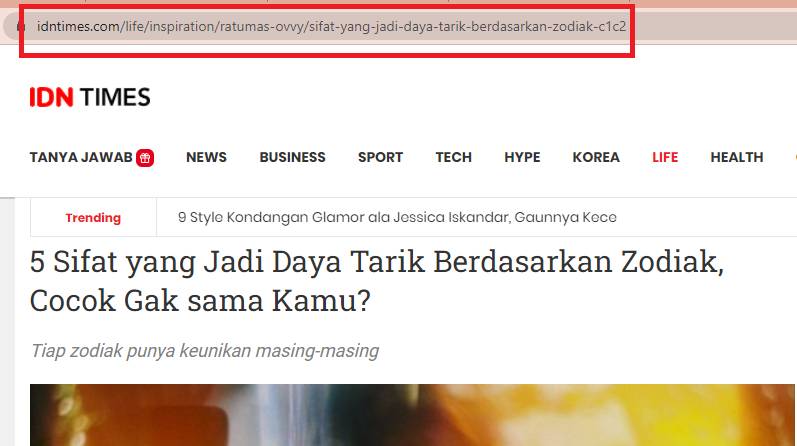The image size is (797, 446).
Task: Open the Business section
Action: tap(292, 157)
